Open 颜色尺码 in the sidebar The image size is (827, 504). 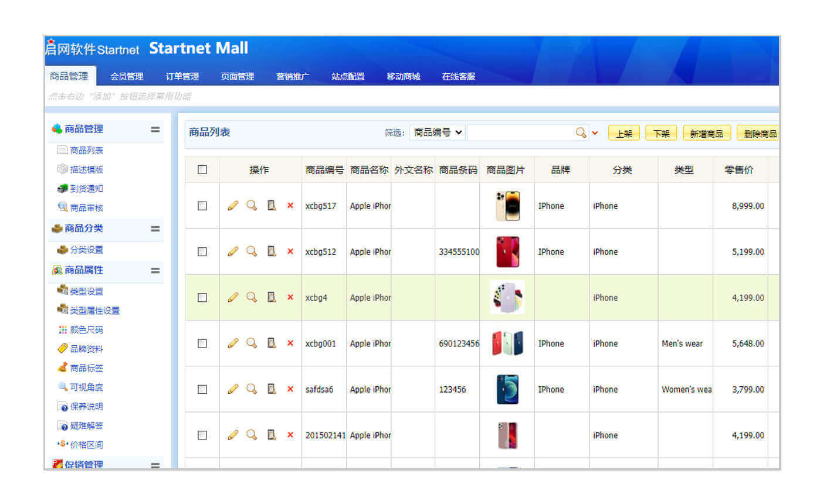pos(86,330)
